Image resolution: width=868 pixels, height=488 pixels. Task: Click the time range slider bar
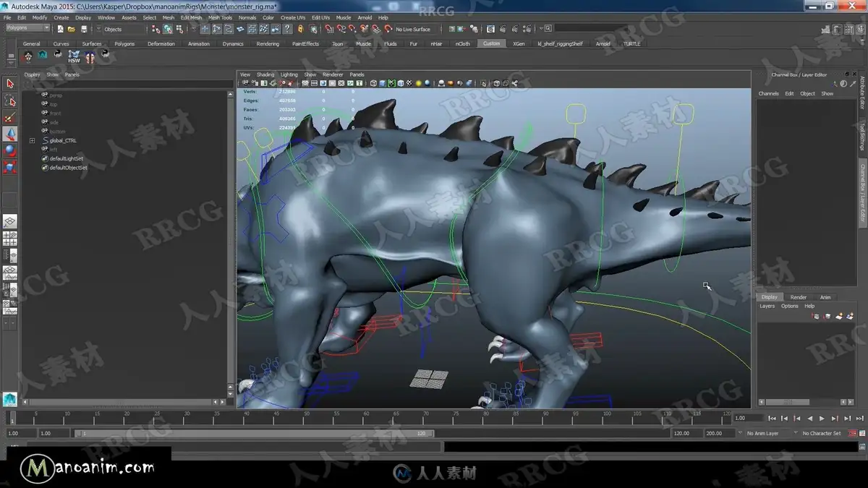pos(255,433)
